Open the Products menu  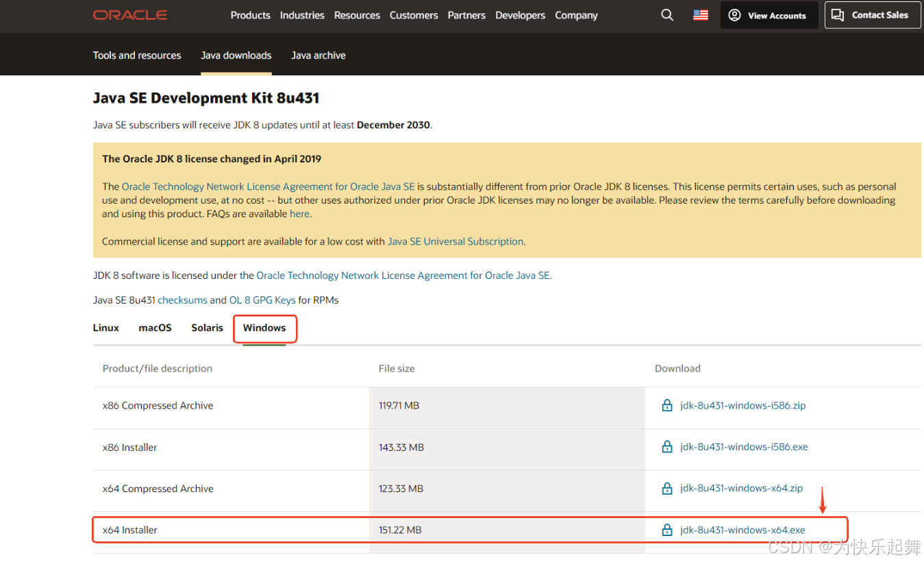point(251,15)
